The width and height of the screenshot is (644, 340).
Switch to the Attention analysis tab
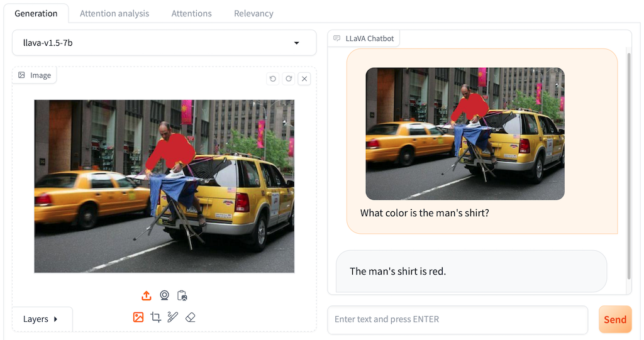pyautogui.click(x=114, y=13)
